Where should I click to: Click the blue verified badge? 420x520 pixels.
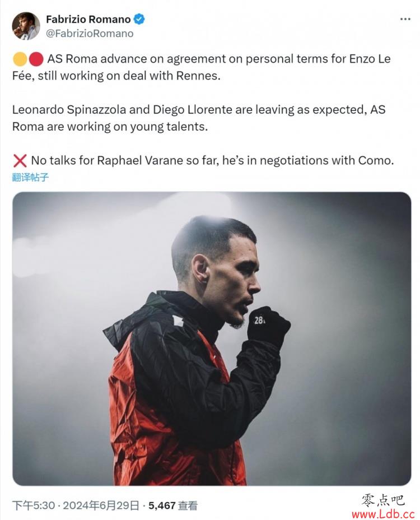pyautogui.click(x=139, y=19)
